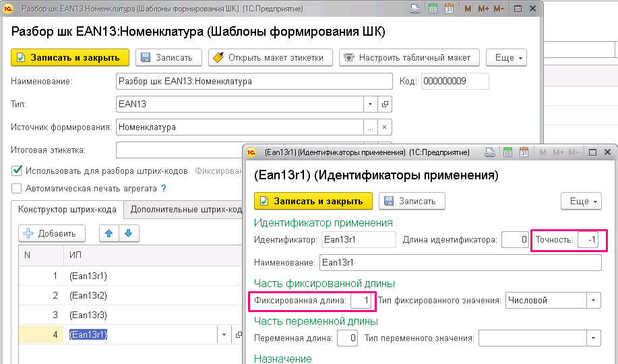Open calculator icon in Ean13r1 window title bar
Screen dimensions: 618x364
click(x=507, y=152)
